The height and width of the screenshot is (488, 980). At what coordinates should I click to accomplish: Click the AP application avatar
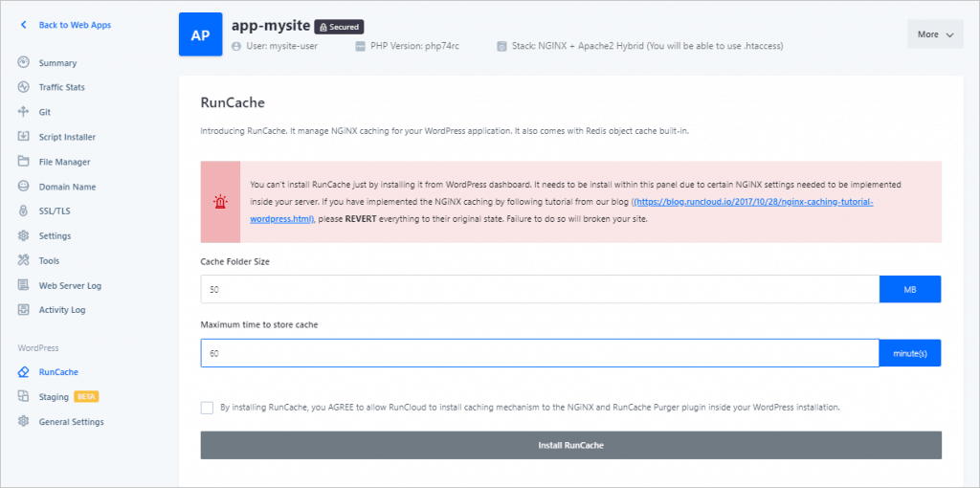click(200, 34)
